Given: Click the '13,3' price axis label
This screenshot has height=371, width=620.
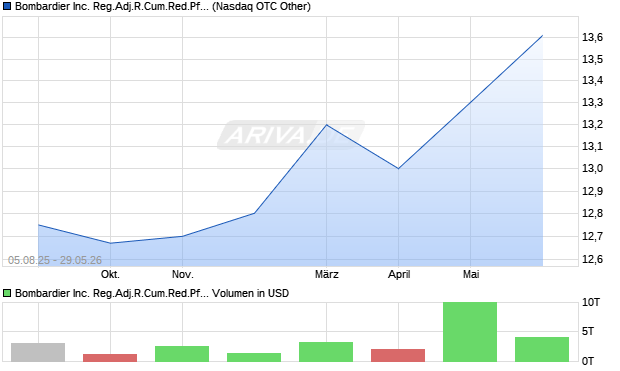Looking at the screenshot, I should tap(592, 102).
